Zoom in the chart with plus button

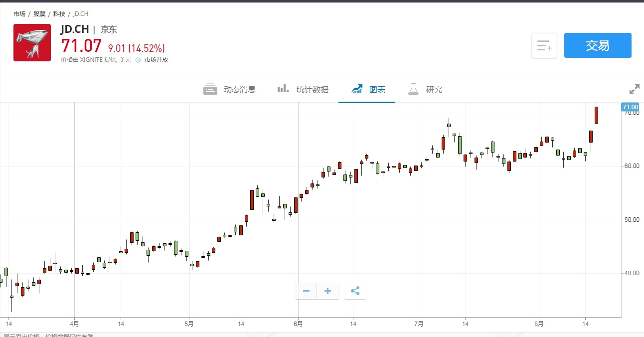click(328, 291)
